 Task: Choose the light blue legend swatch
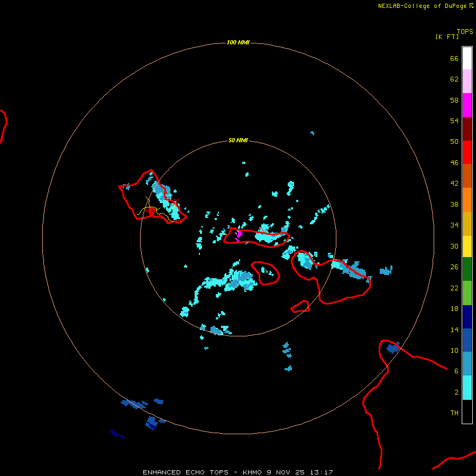coord(467,364)
